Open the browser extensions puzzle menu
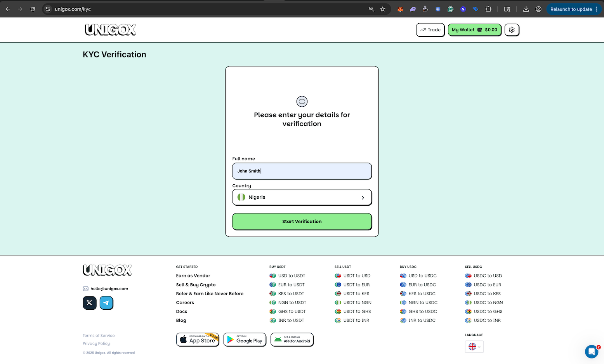Screen dimensions: 604x364 (488, 9)
